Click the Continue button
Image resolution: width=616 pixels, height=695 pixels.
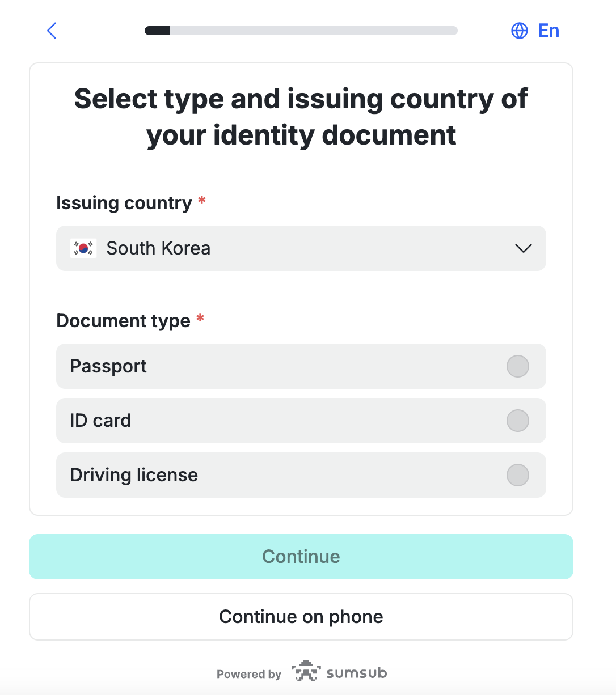pyautogui.click(x=301, y=557)
